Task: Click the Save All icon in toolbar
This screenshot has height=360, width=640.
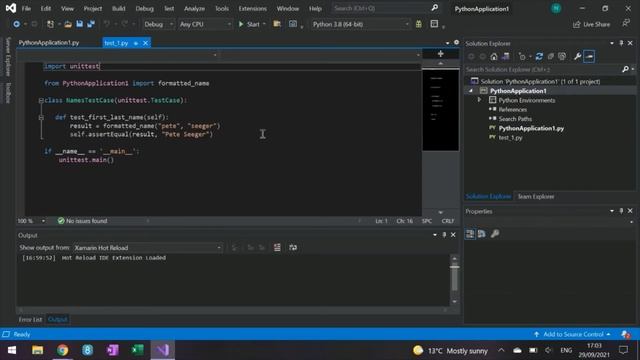Action: click(91, 24)
